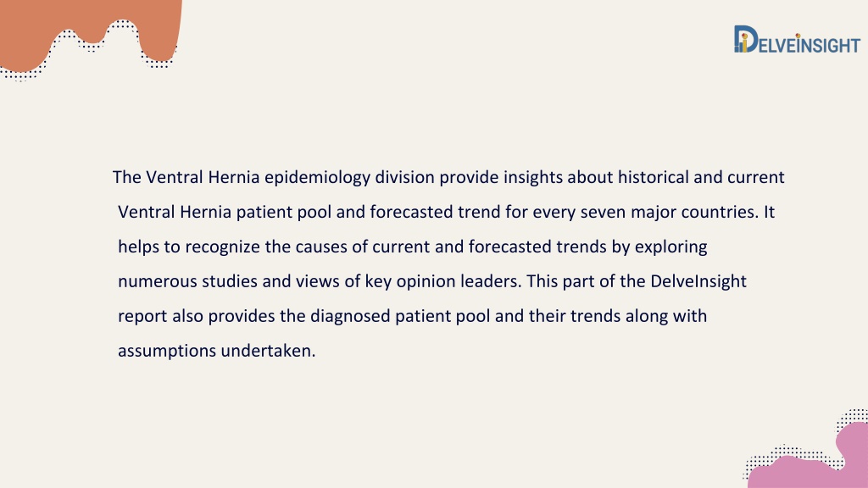Image resolution: width=868 pixels, height=488 pixels.
Task: Click the line starting 'numerous studies and views'
Action: coord(432,281)
